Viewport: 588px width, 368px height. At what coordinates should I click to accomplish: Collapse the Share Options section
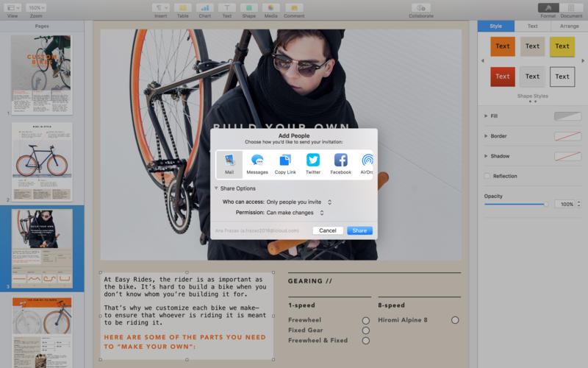[216, 188]
